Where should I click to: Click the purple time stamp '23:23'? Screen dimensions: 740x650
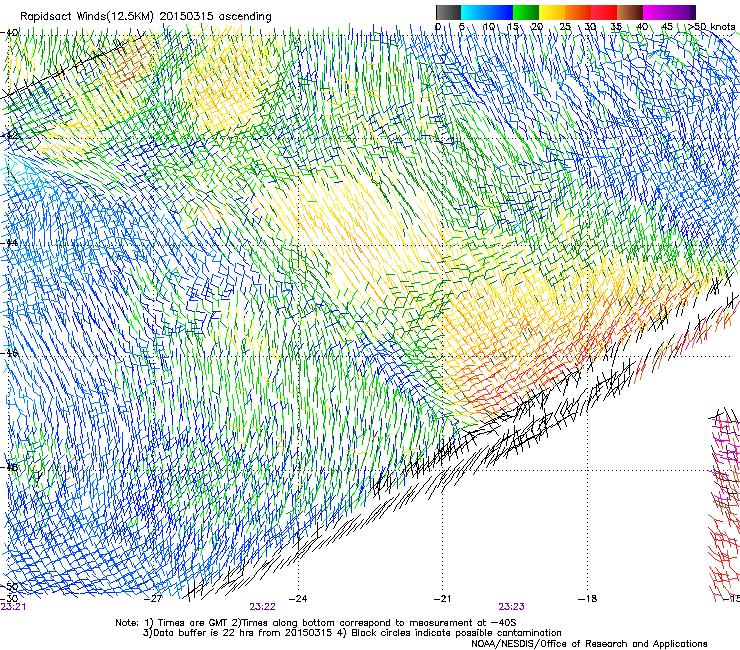(x=511, y=607)
